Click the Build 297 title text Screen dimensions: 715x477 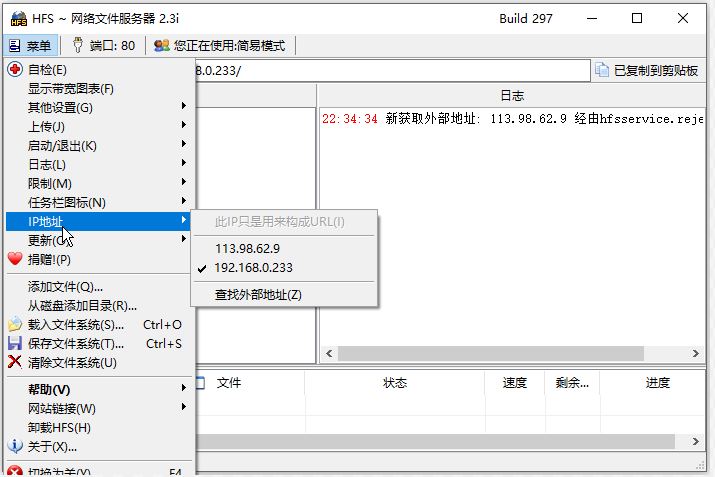coord(526,19)
